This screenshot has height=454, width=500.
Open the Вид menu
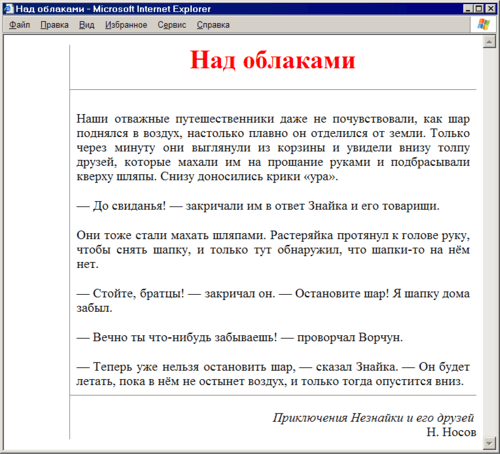coord(87,25)
